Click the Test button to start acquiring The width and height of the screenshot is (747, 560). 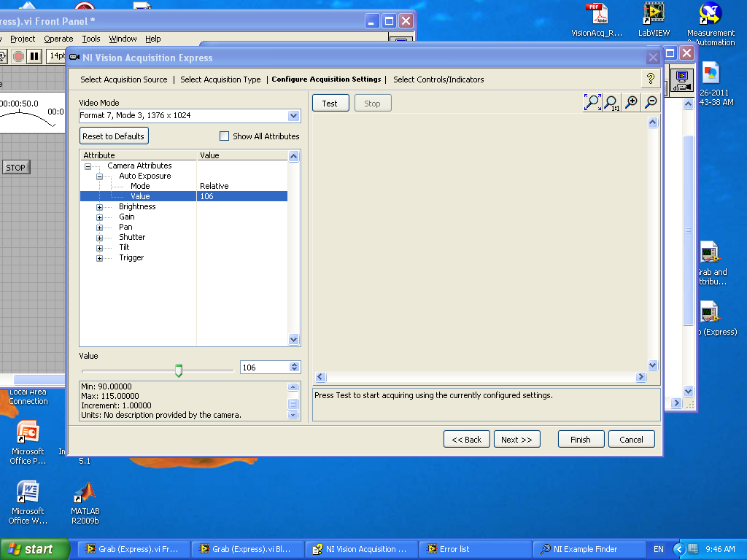330,103
